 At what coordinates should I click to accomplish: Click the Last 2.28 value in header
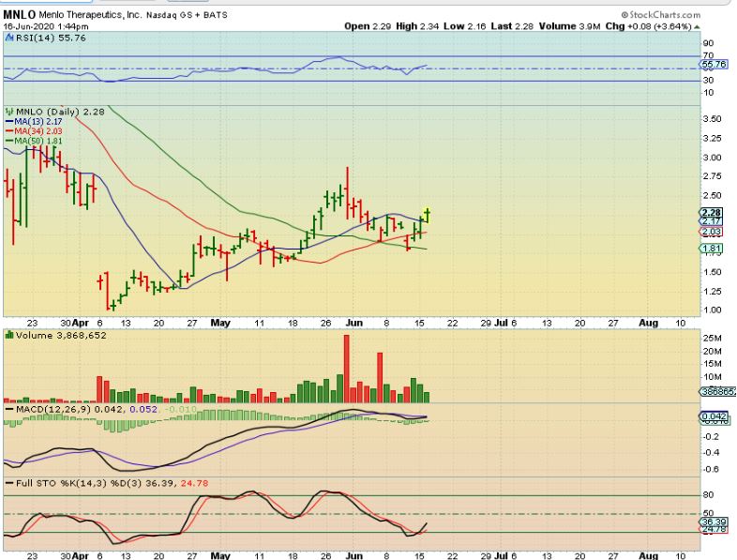click(512, 26)
